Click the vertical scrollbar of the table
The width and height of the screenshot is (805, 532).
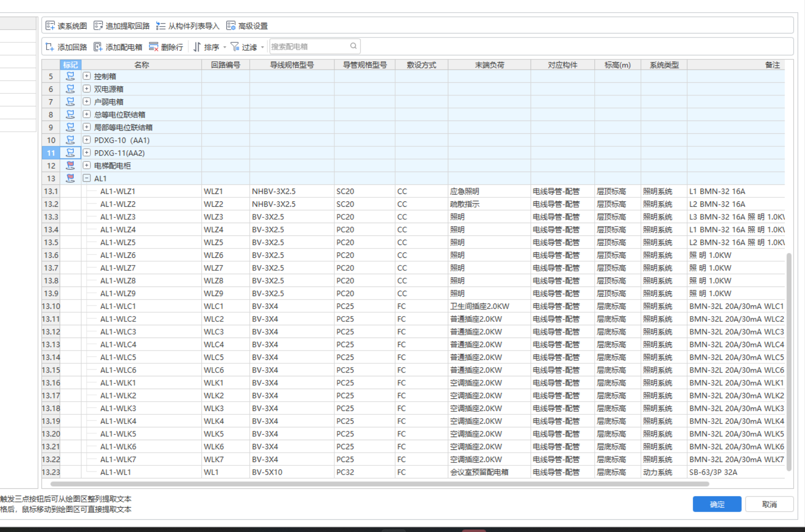click(789, 362)
